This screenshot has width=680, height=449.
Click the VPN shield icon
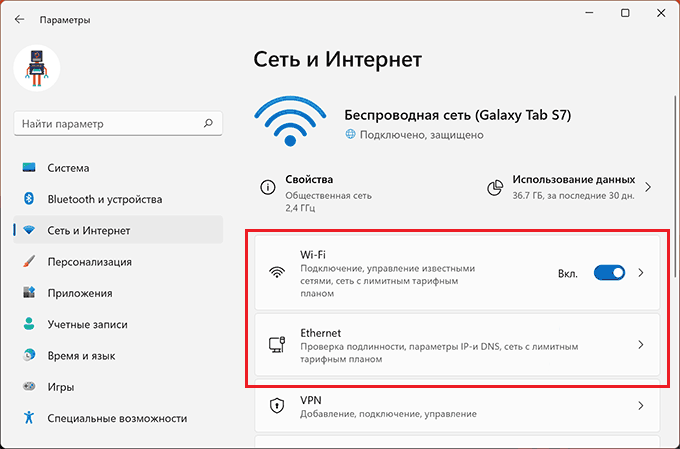coord(277,406)
